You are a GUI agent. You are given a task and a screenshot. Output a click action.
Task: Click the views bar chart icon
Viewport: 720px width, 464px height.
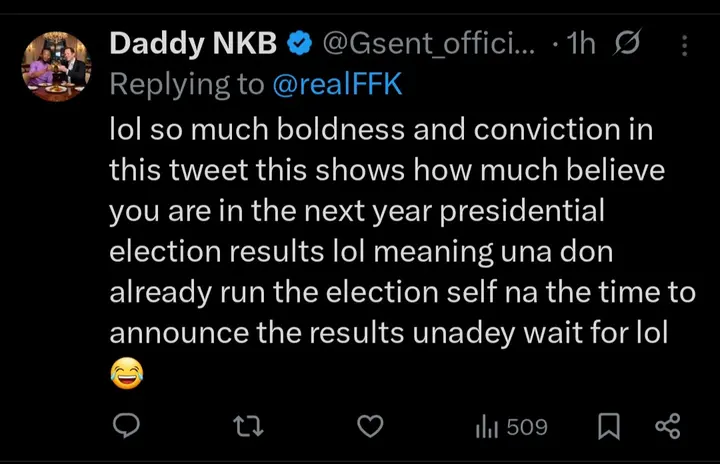487,427
